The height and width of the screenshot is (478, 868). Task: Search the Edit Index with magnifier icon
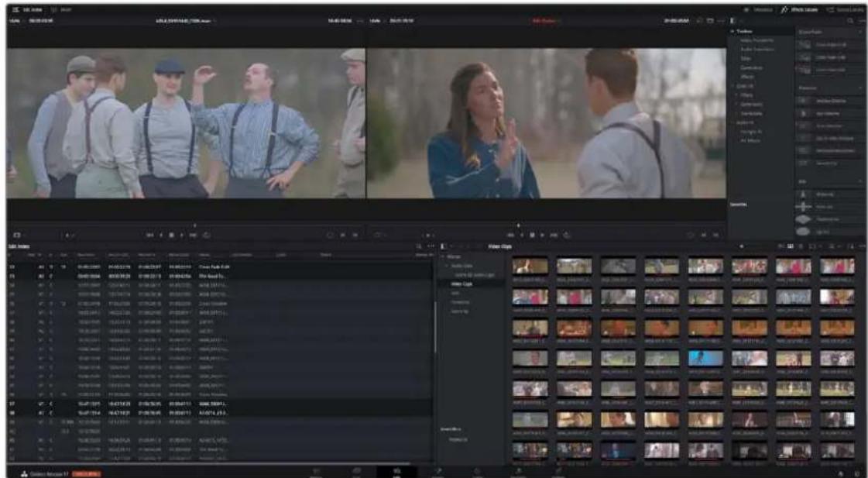tap(418, 246)
